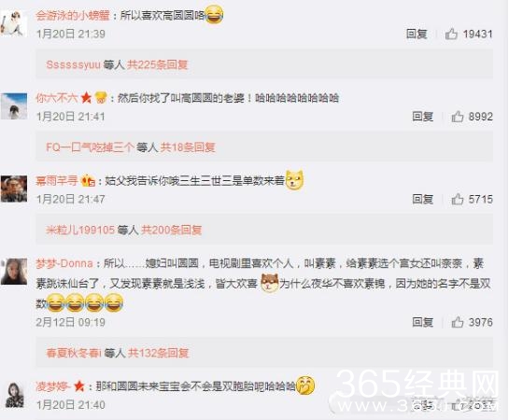Screen dimensions: 509x420
Task: Click the red star badge beside 你六不六
Action: 86,98
